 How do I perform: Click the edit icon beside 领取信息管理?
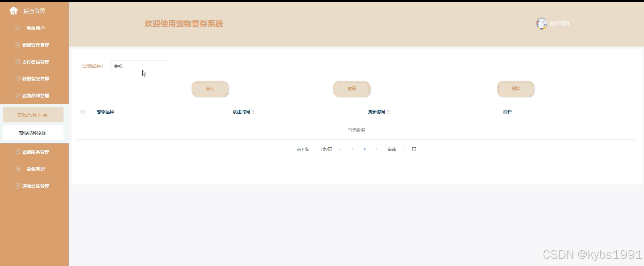[17, 78]
